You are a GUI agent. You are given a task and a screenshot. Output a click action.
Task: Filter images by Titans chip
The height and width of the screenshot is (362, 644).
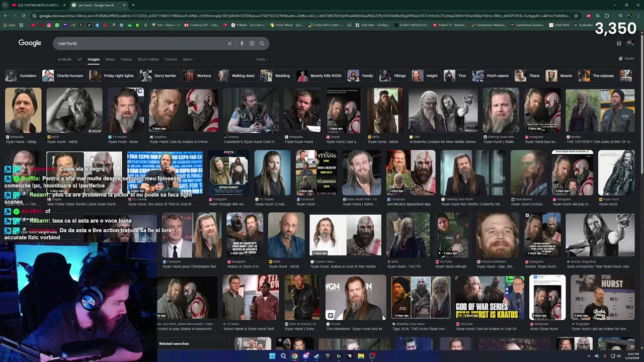pos(528,75)
